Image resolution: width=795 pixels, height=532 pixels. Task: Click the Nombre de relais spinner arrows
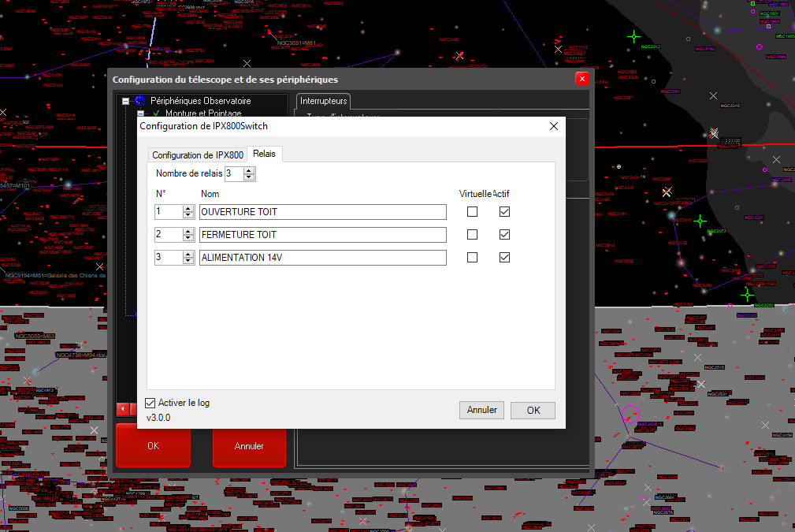tap(249, 173)
